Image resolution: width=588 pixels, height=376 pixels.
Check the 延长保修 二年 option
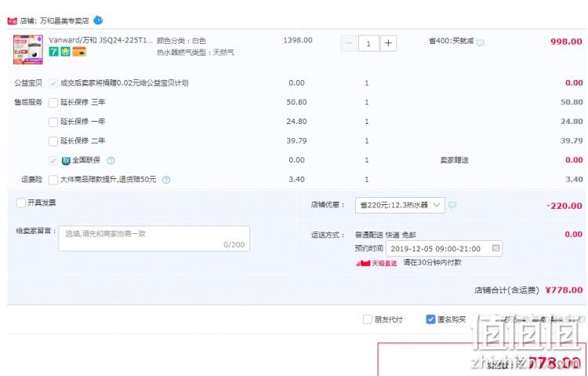point(53,141)
